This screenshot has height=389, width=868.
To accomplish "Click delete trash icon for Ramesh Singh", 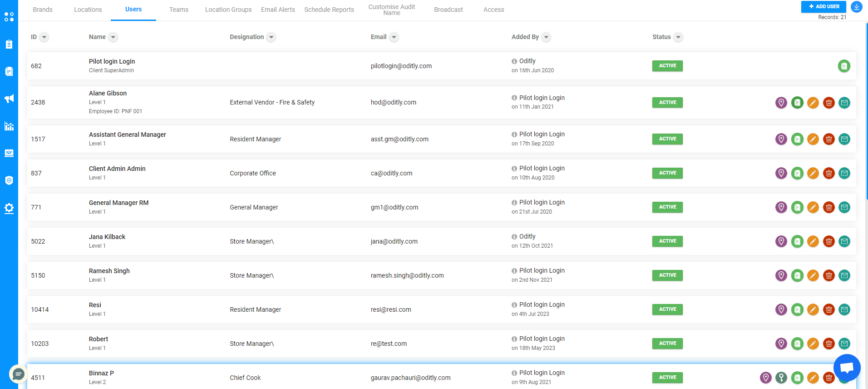I will pyautogui.click(x=829, y=275).
